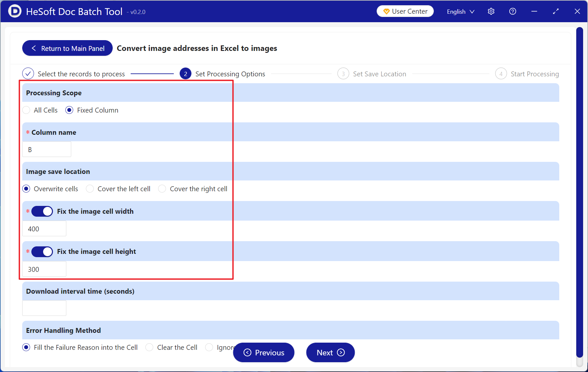Choose Cover the right cell option
The image size is (588, 372).
tap(162, 189)
